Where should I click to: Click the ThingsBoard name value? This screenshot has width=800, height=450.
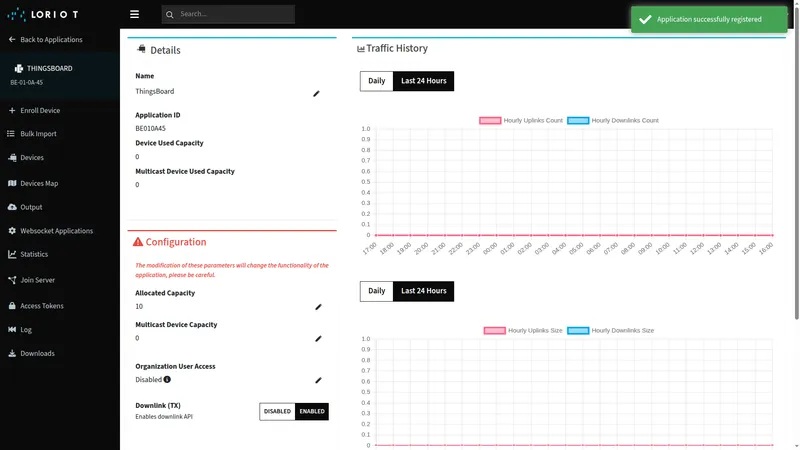pyautogui.click(x=155, y=91)
